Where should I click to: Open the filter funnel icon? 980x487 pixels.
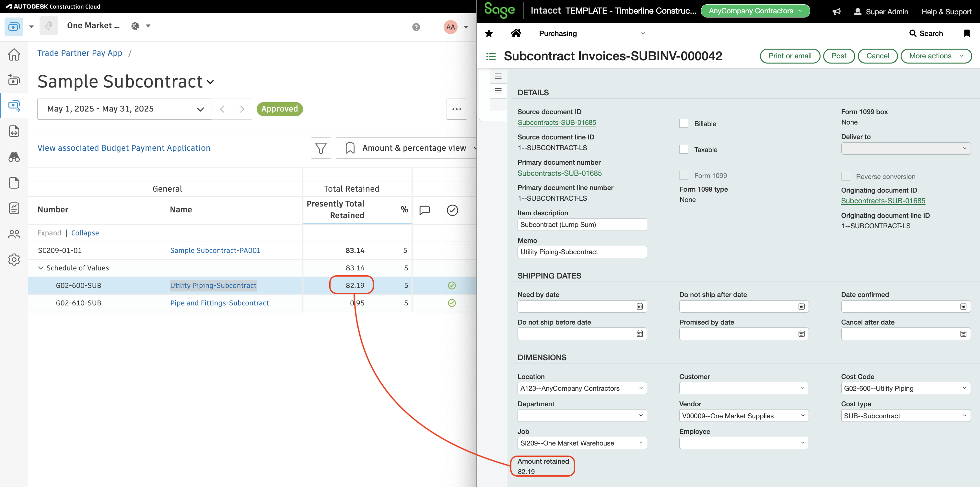tap(321, 148)
